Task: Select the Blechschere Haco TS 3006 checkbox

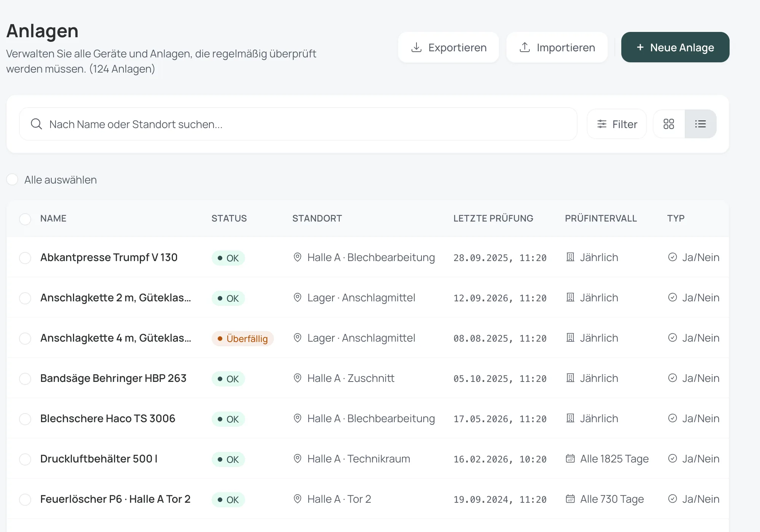Action: coord(25,419)
